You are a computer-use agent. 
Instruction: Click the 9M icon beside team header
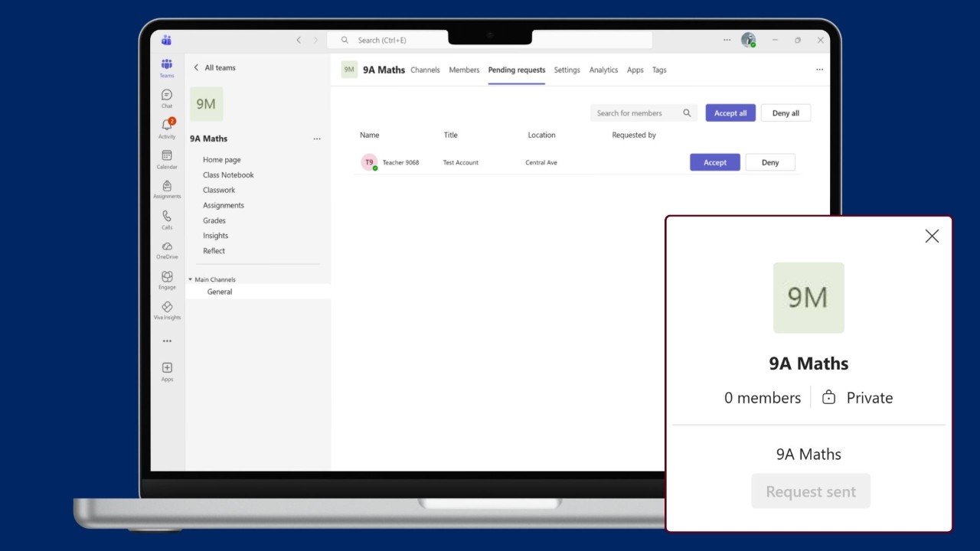349,70
